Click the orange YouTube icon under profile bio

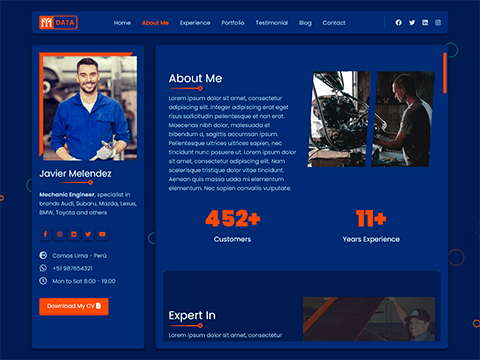coord(102,234)
